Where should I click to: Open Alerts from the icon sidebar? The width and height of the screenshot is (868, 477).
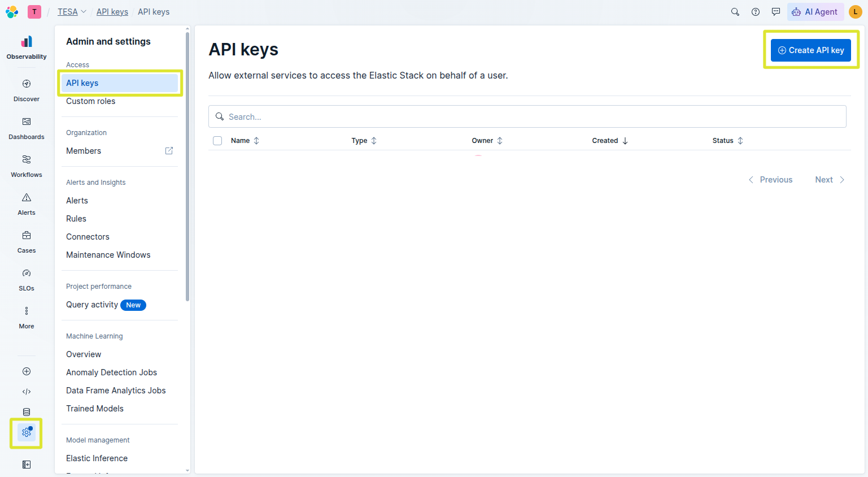pos(27,204)
